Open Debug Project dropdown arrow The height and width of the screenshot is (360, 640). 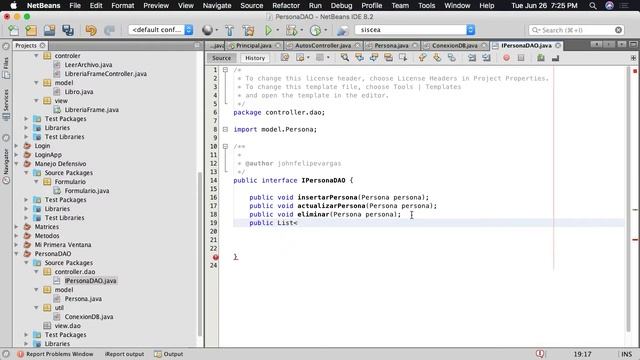coord(302,30)
